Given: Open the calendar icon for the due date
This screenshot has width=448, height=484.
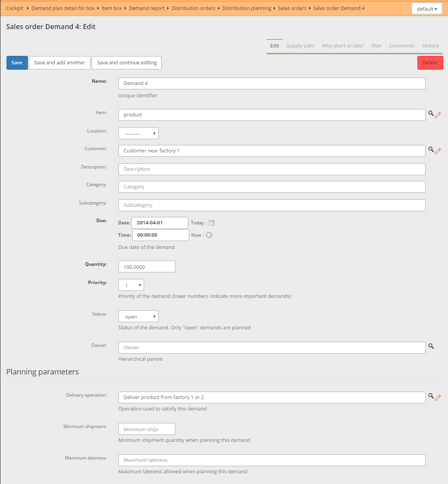Looking at the screenshot, I should [x=211, y=222].
